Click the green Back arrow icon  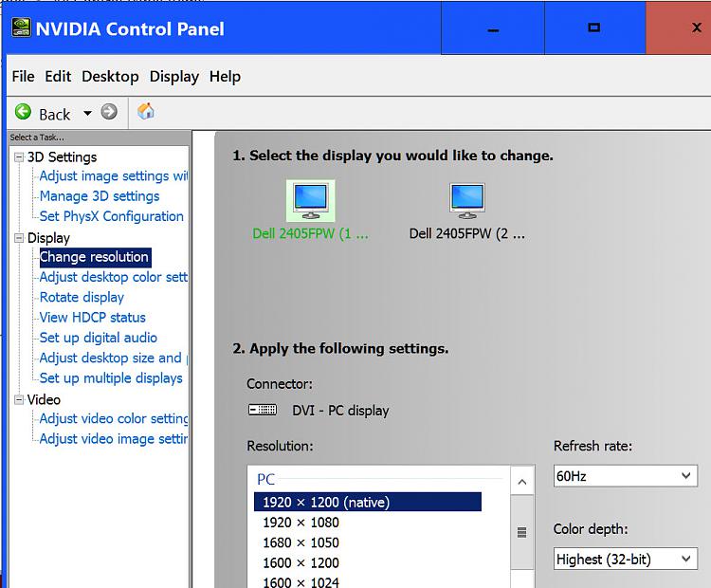click(23, 112)
